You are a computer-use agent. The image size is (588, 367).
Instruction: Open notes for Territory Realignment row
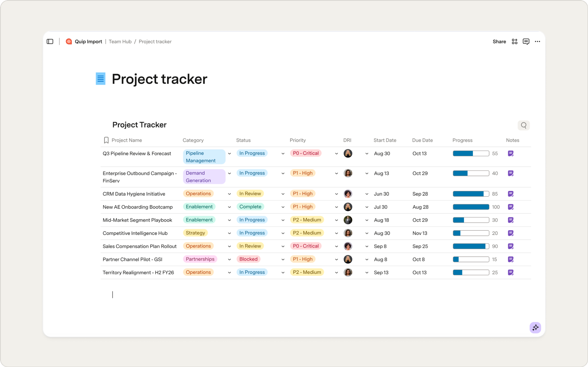click(x=511, y=272)
